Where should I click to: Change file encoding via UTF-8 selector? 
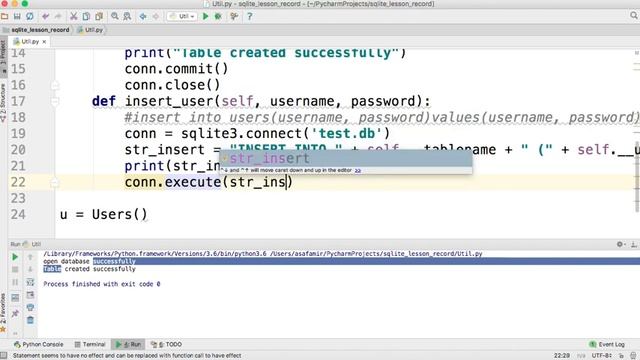click(x=601, y=356)
